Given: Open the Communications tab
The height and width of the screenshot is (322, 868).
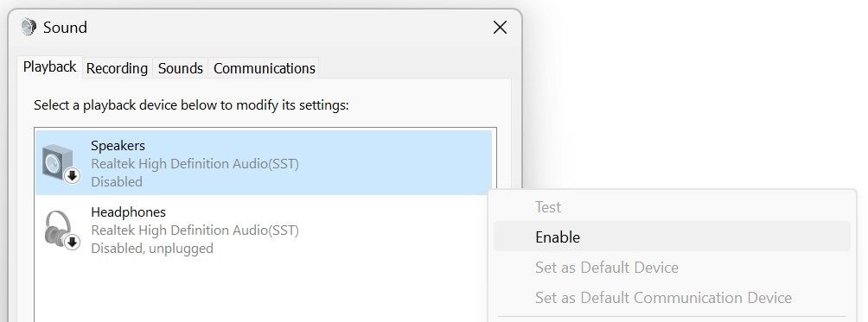Looking at the screenshot, I should coord(264,68).
